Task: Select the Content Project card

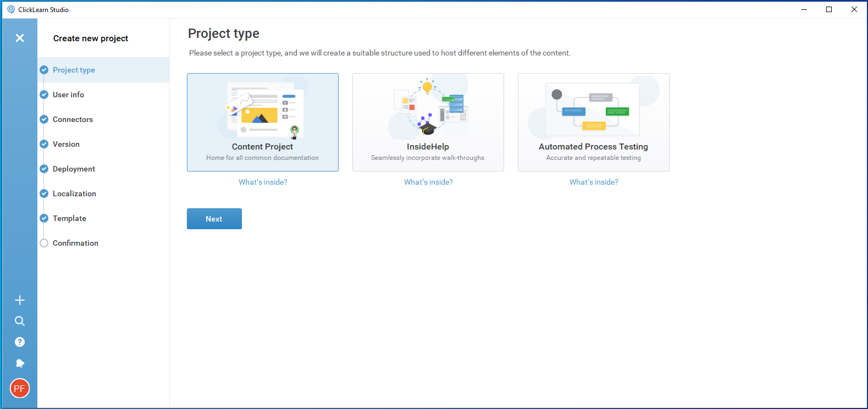Action: [x=263, y=122]
